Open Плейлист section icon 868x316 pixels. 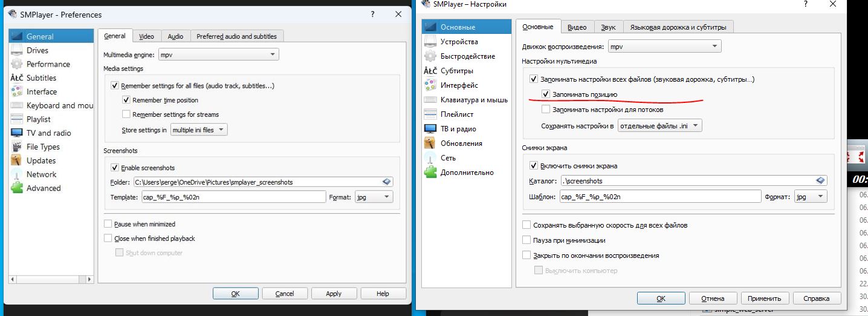[430, 114]
